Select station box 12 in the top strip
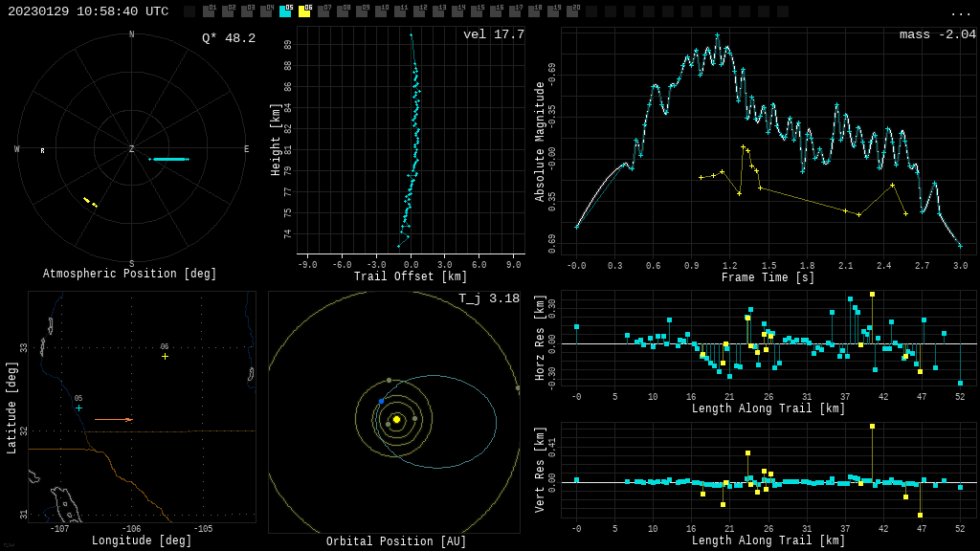 click(x=420, y=11)
